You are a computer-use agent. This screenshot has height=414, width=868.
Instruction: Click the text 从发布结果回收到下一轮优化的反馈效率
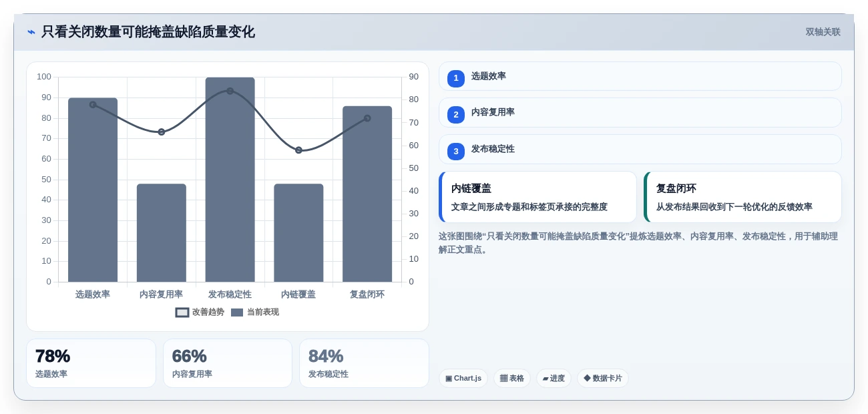coord(734,207)
